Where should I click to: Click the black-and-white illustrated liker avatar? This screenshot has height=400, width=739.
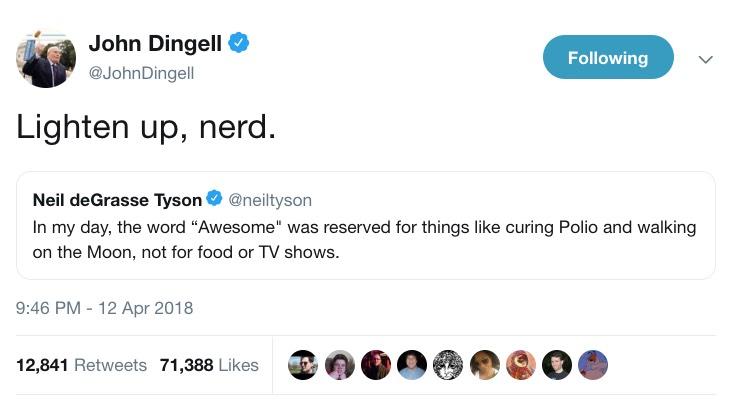point(448,365)
